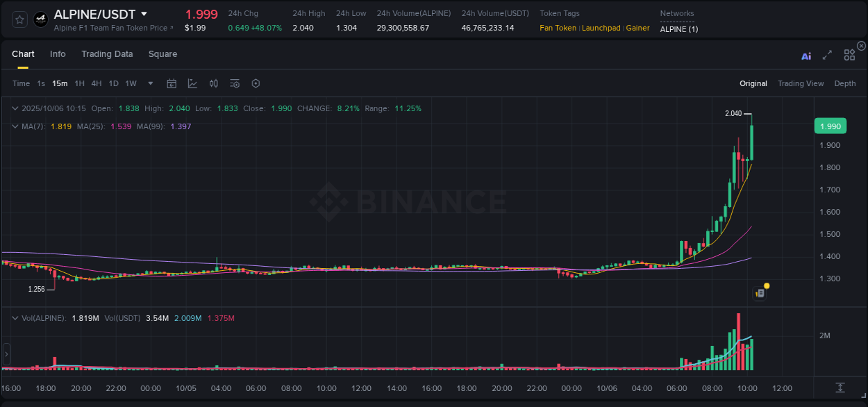Open the Fan Token tag link
868x407 pixels.
point(558,28)
